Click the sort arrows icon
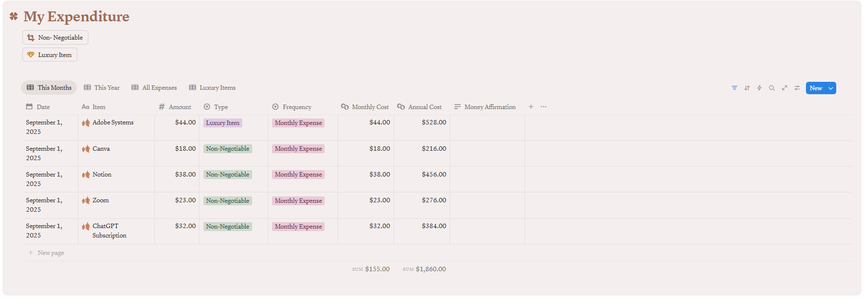Viewport: 868px width, 300px height. point(747,88)
